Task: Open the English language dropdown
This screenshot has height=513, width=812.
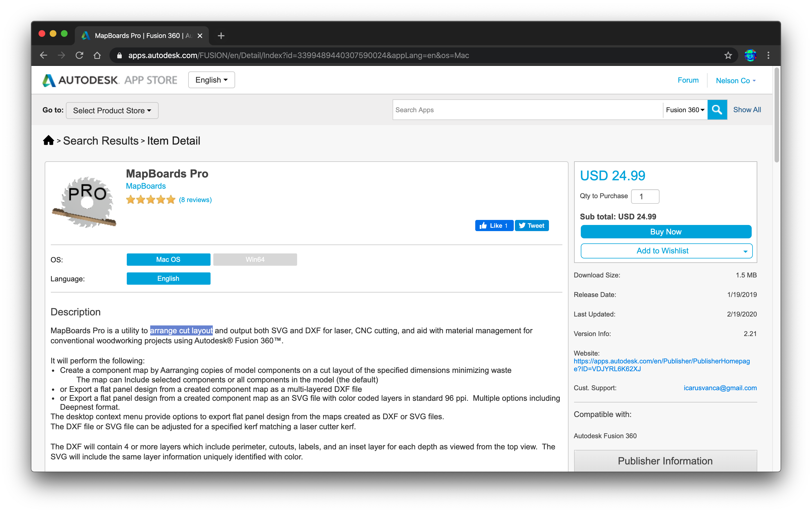Action: tap(211, 80)
